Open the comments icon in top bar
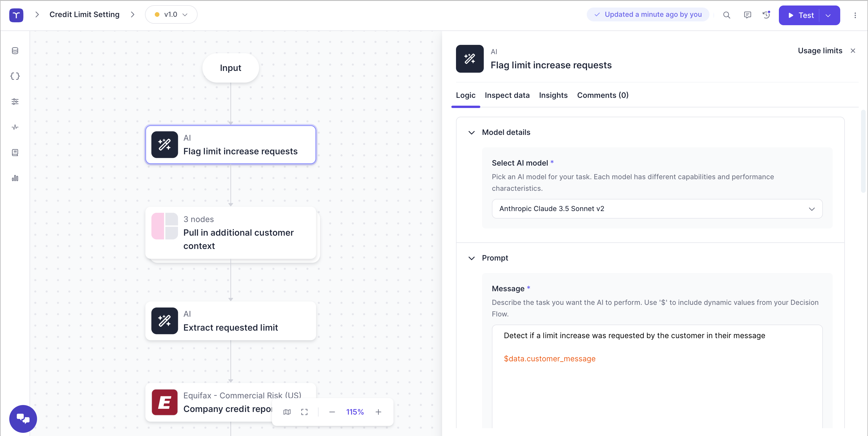Image resolution: width=868 pixels, height=436 pixels. coord(747,15)
